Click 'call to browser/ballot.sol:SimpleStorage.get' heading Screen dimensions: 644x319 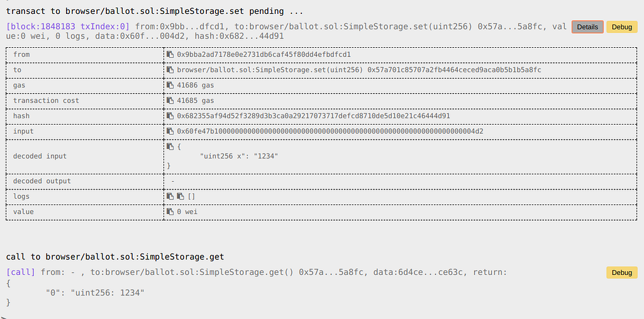pyautogui.click(x=115, y=257)
